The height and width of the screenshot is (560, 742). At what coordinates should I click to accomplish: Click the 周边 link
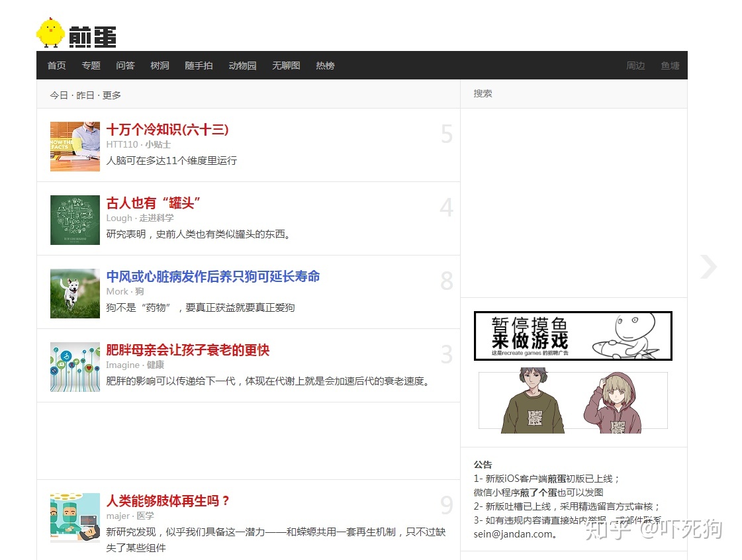coord(635,65)
